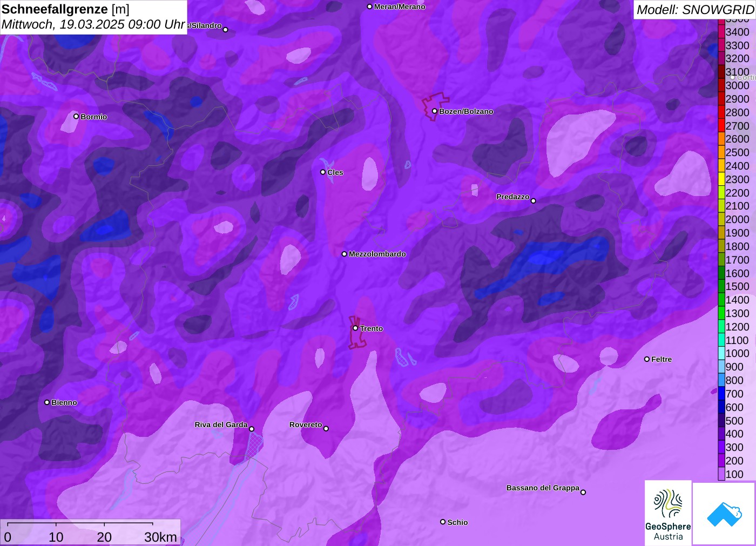Click the 3000 legend color swatch

721,85
